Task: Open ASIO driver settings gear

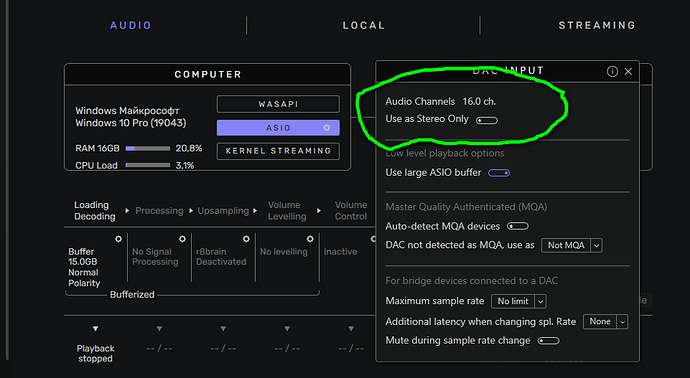Action: [x=327, y=128]
